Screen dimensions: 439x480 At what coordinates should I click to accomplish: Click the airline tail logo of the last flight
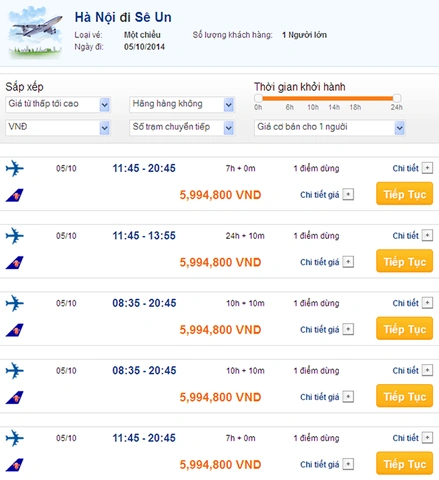[15, 465]
